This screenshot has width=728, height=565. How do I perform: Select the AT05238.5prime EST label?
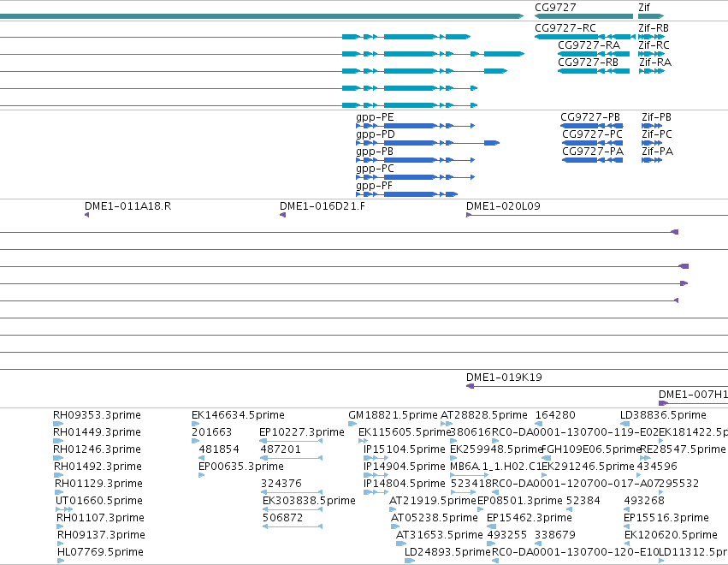tap(435, 518)
